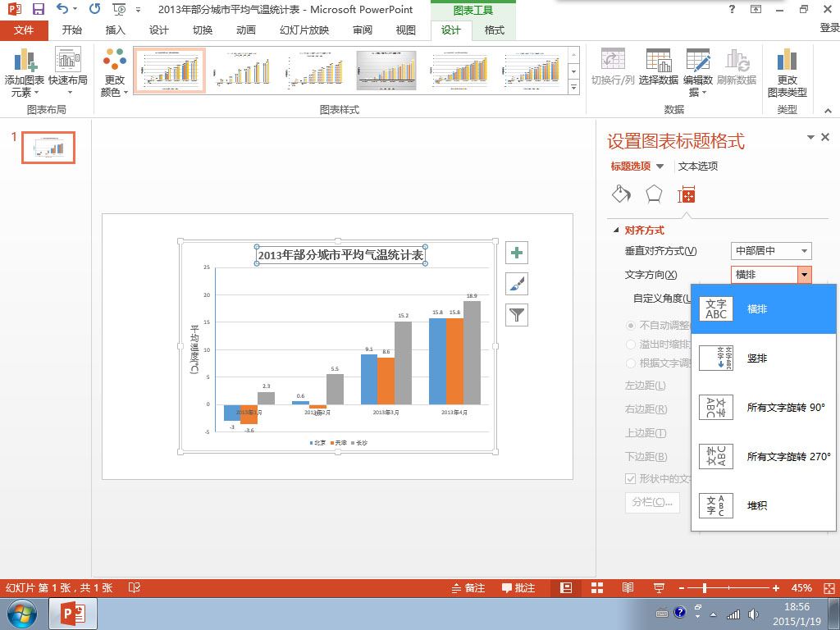This screenshot has height=630, width=840.
Task: Start slideshow from quick access toolbar icon
Action: pyautogui.click(x=119, y=9)
